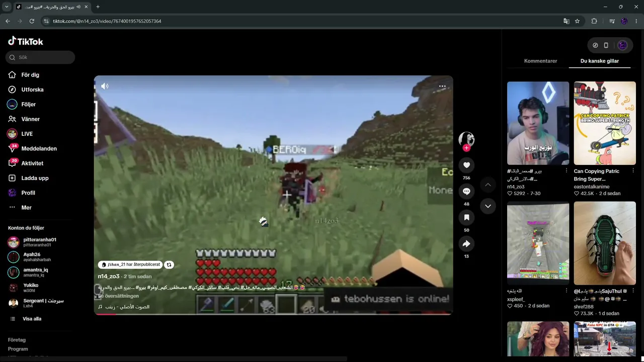
Task: Follow creator with red plus badge
Action: [x=466, y=148]
